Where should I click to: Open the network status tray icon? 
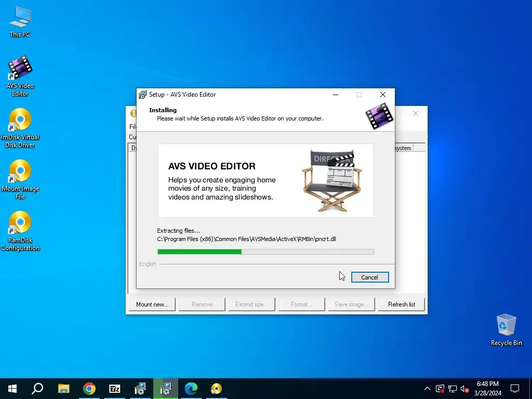tap(453, 389)
